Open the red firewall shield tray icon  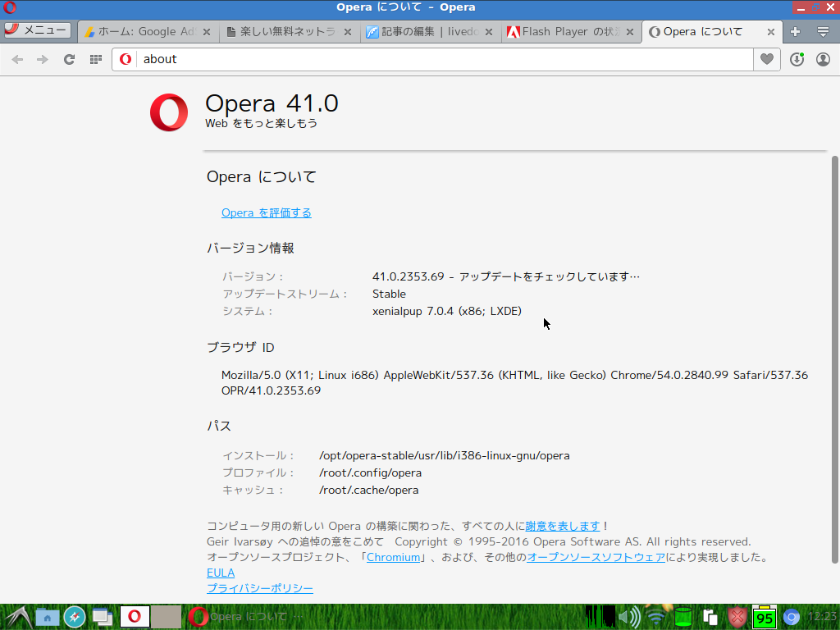(737, 617)
